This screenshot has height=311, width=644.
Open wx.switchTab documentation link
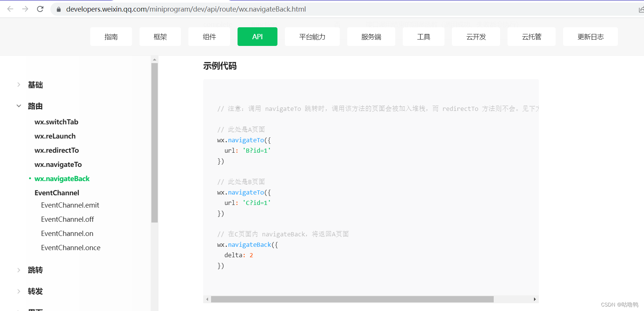point(56,122)
